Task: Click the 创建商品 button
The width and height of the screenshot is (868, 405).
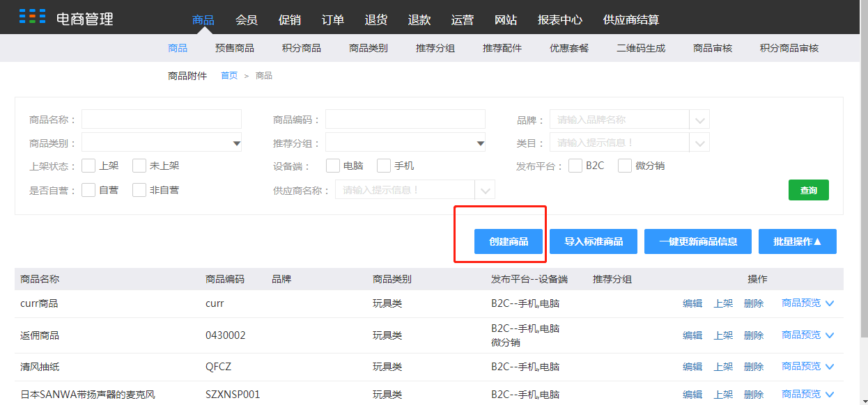Action: coord(509,241)
